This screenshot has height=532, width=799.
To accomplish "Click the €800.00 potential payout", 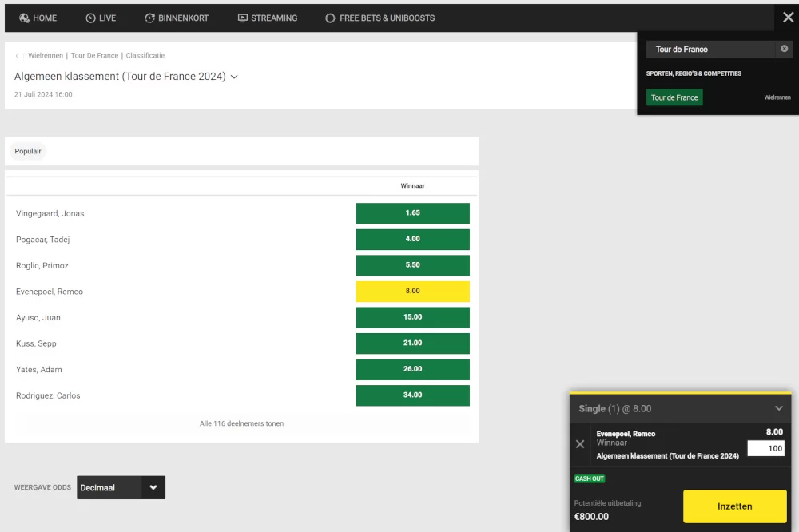I will 591,516.
